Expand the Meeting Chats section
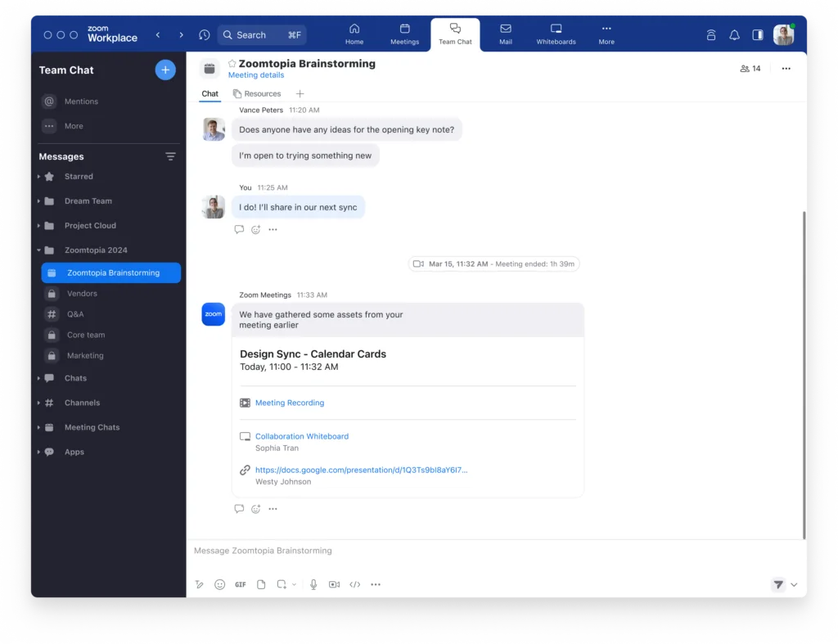 (x=38, y=427)
